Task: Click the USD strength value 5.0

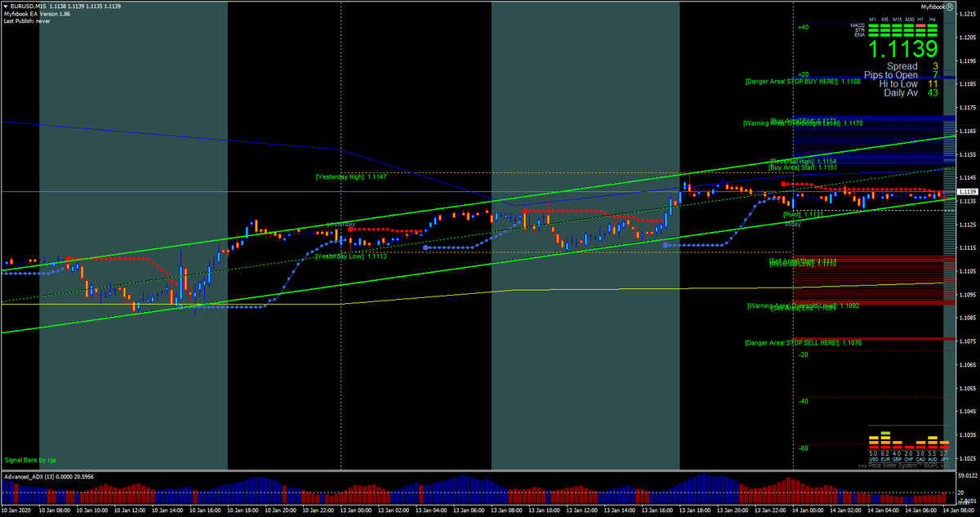Action: 873,453
